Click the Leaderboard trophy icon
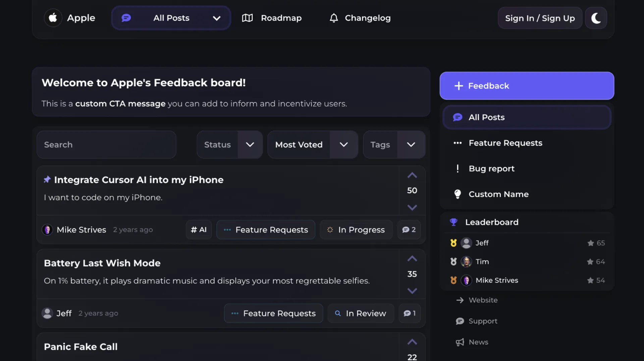The height and width of the screenshot is (361, 644). point(453,222)
